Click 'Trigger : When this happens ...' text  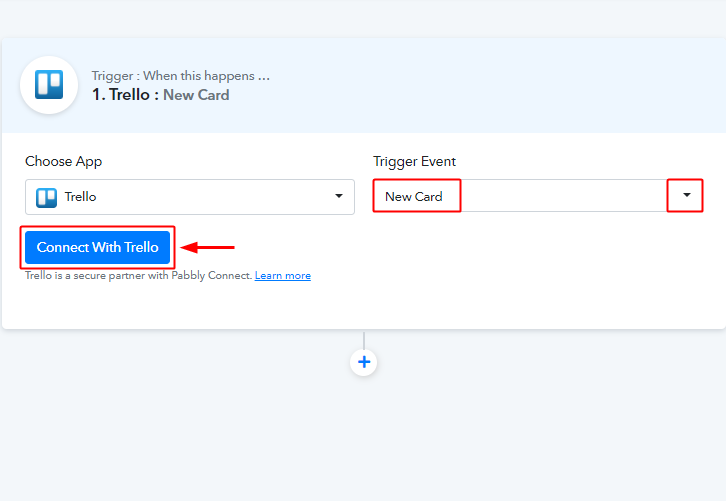click(181, 75)
